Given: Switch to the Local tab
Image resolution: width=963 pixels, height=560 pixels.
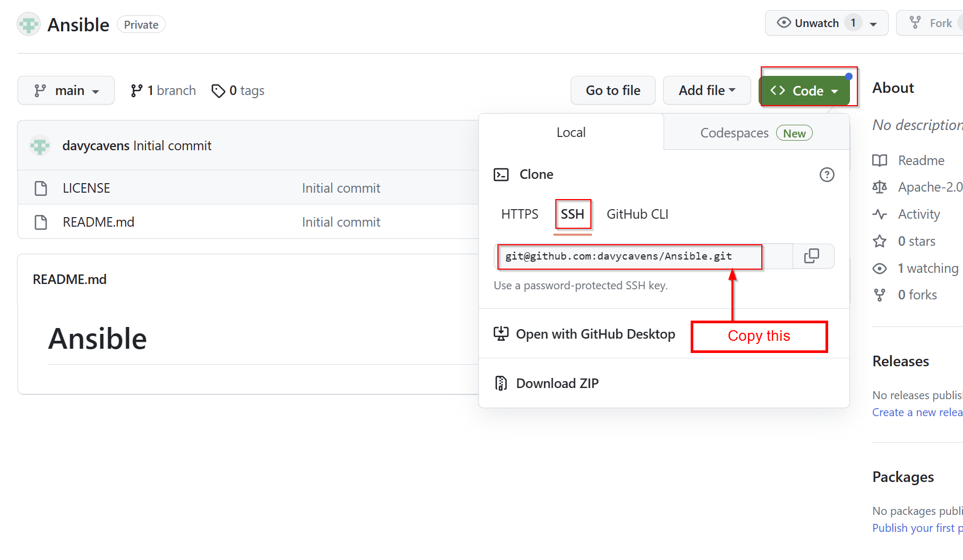Looking at the screenshot, I should pos(571,132).
